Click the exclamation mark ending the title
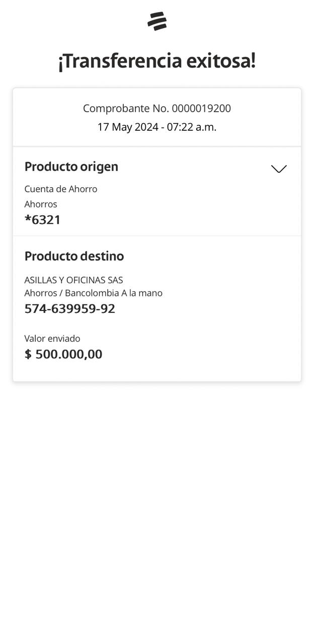 (x=253, y=61)
